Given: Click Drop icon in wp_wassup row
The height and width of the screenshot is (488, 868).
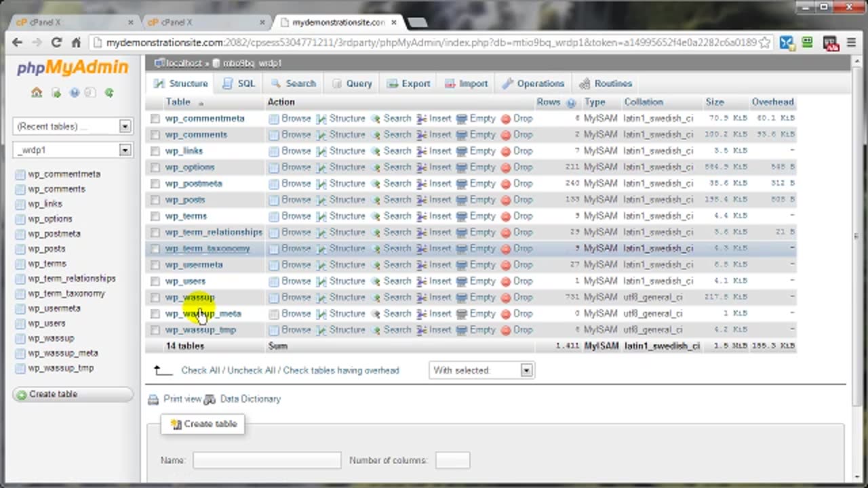Looking at the screenshot, I should pyautogui.click(x=505, y=298).
